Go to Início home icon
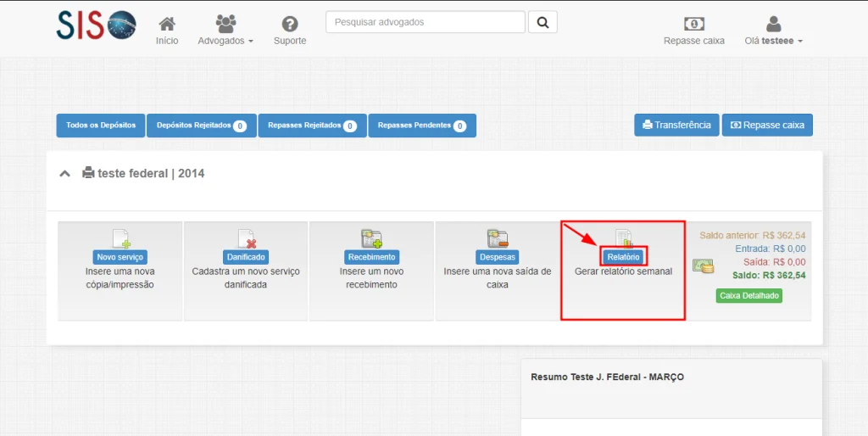Image resolution: width=868 pixels, height=436 pixels. point(167,24)
